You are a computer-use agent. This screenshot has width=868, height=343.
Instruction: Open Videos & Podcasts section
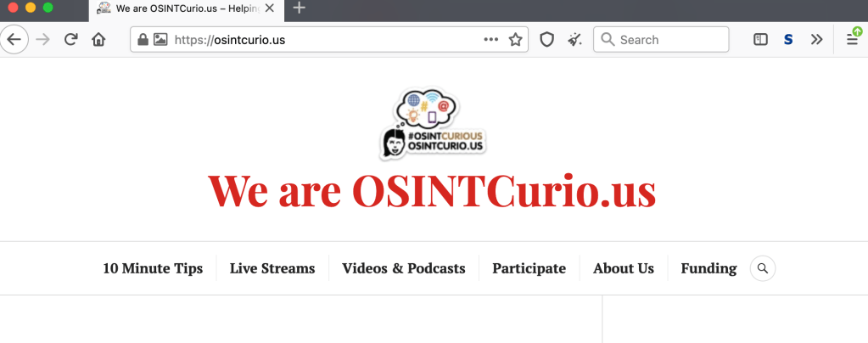pyautogui.click(x=404, y=269)
